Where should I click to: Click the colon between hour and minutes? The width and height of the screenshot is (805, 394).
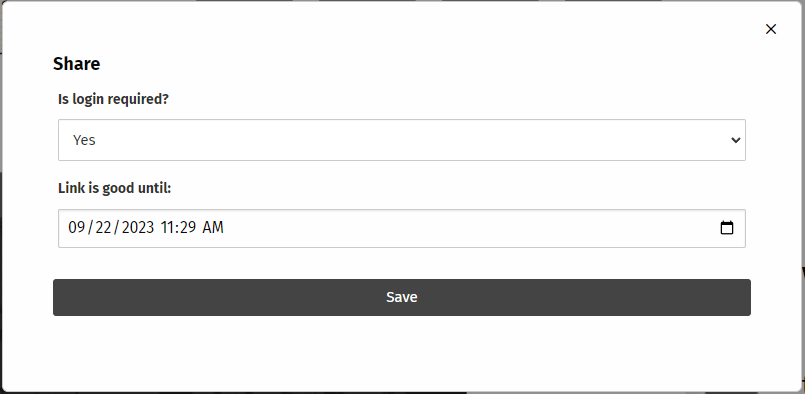[177, 228]
